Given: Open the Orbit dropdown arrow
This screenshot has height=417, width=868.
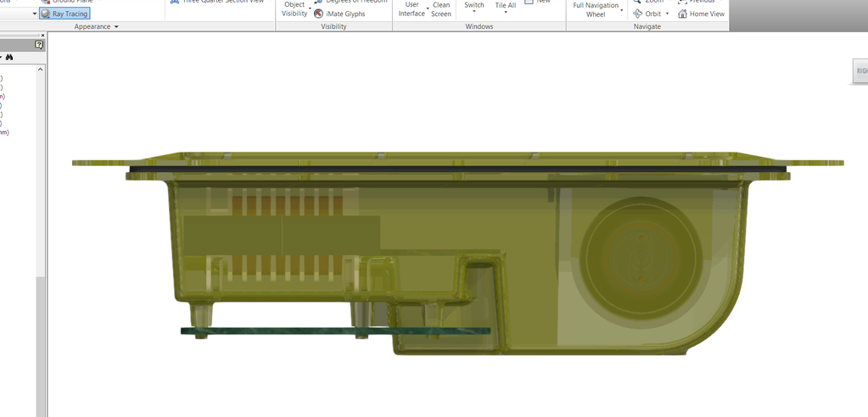Looking at the screenshot, I should point(667,14).
